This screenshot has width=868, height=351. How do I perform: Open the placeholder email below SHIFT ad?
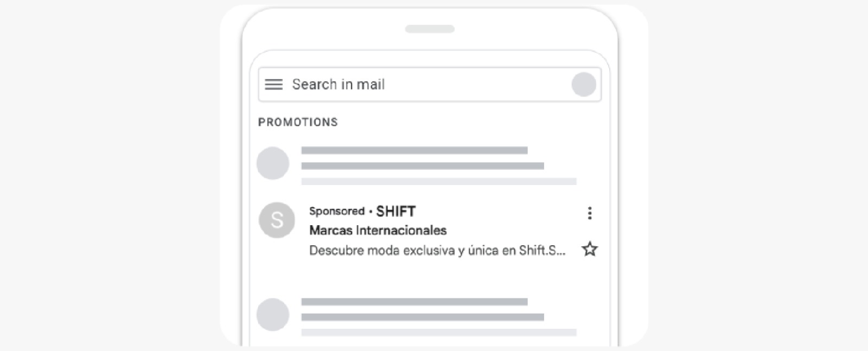pos(430,317)
